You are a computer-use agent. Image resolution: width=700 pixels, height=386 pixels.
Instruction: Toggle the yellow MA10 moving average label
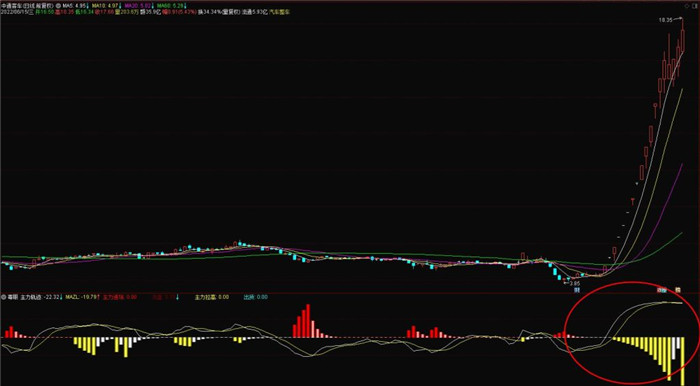click(105, 5)
